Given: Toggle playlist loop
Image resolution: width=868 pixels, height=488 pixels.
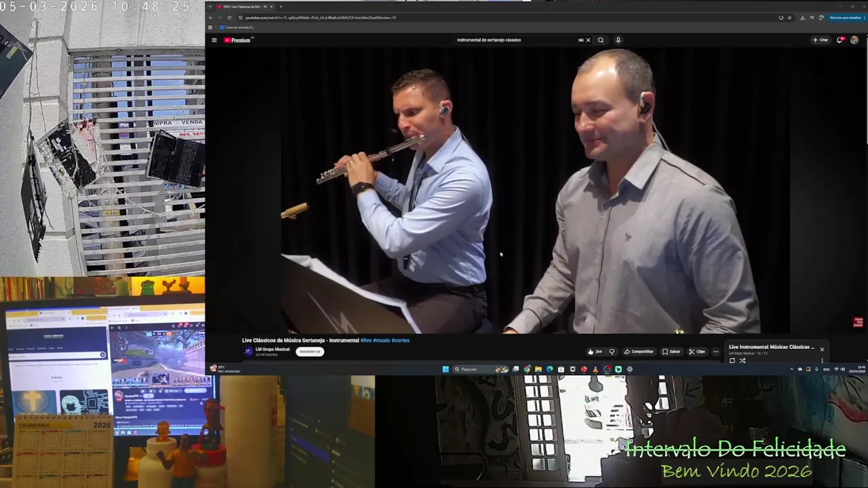Looking at the screenshot, I should click(732, 361).
